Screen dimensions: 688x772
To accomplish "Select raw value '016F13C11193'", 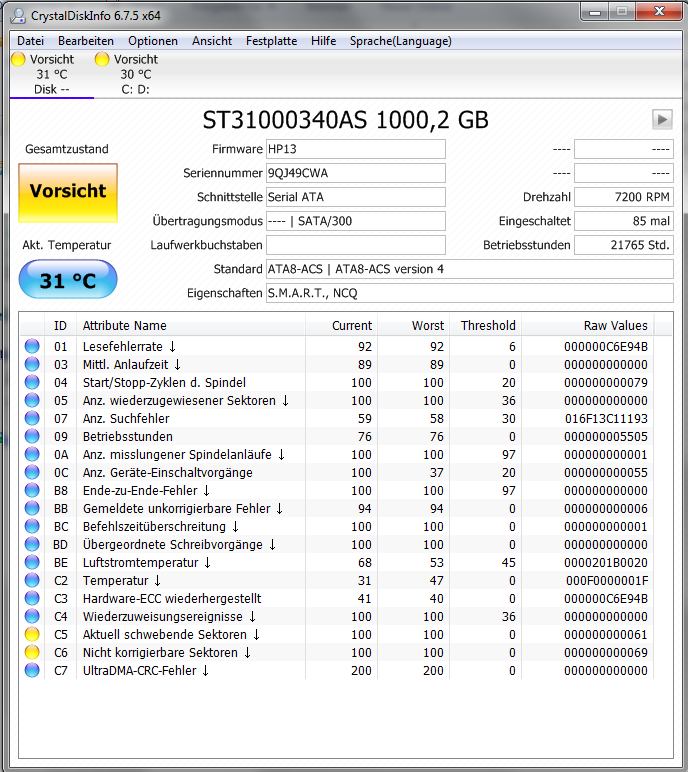I will (x=606, y=418).
